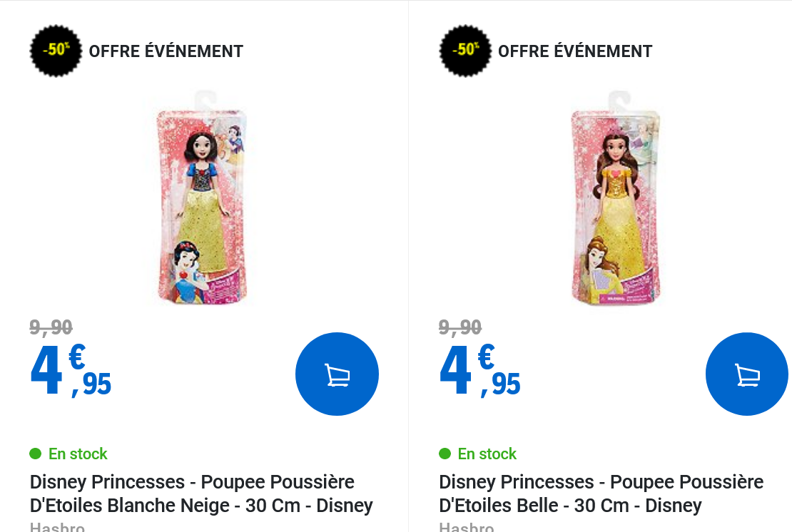Select the add-to-basket button for Blanche Neige
792x532 pixels.
pyautogui.click(x=337, y=373)
